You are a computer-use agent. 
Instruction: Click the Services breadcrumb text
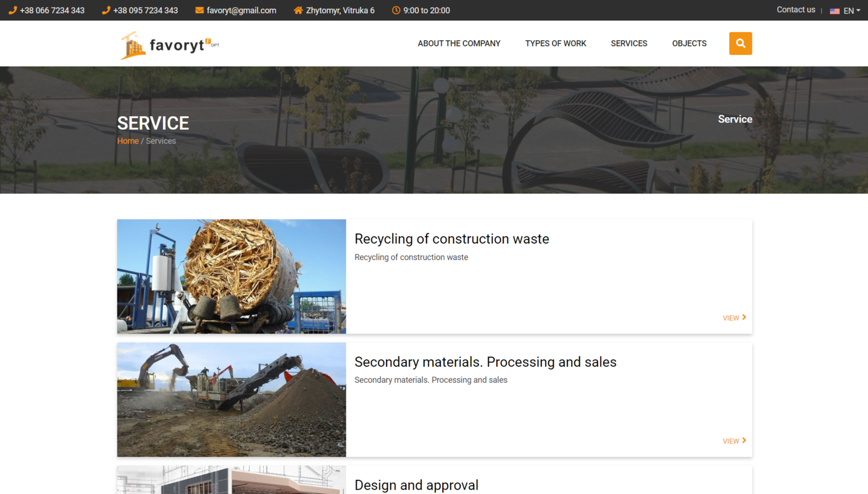point(161,141)
